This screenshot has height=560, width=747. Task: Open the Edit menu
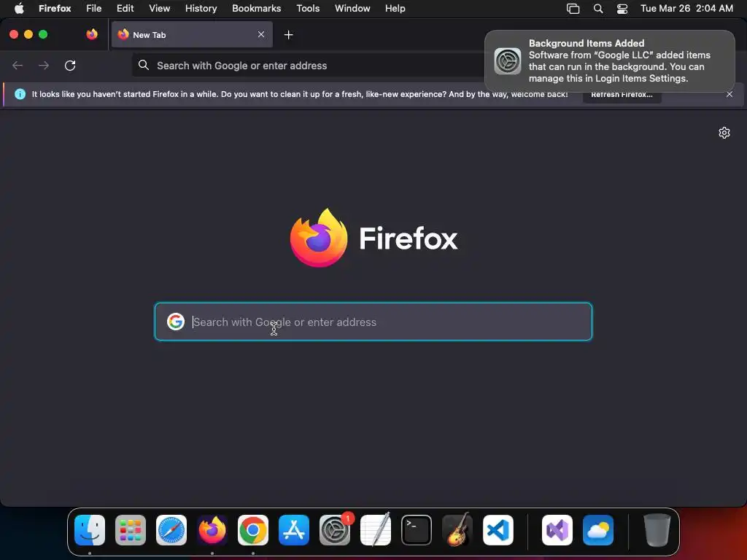pyautogui.click(x=125, y=8)
